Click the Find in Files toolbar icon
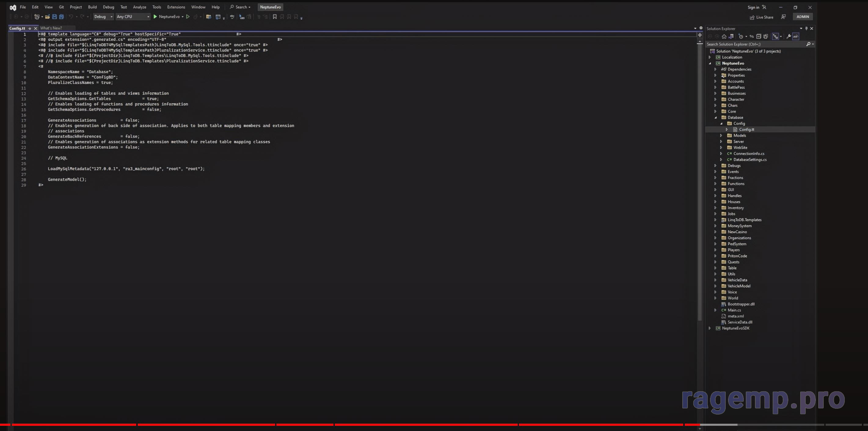 click(209, 16)
